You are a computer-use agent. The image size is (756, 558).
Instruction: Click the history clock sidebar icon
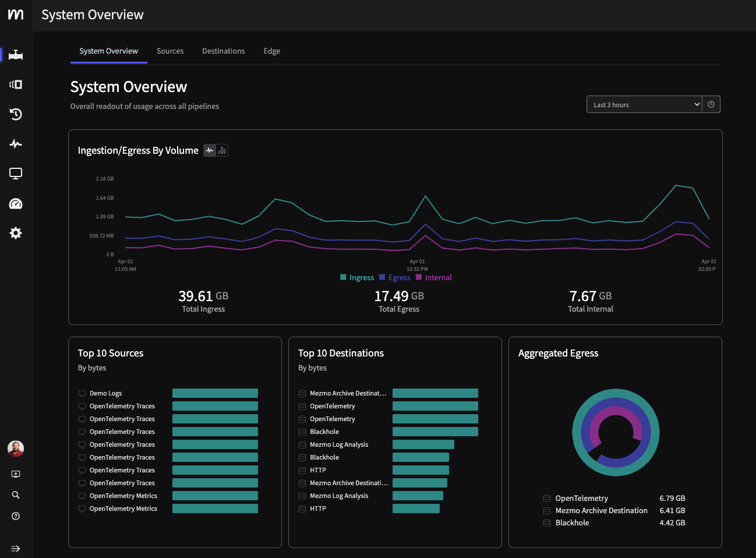pyautogui.click(x=16, y=114)
